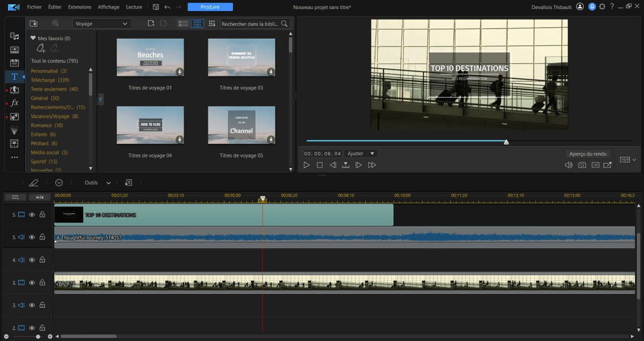Image resolution: width=644 pixels, height=341 pixels.
Task: Download Titres de voyage 01 template icon
Action: 180,72
